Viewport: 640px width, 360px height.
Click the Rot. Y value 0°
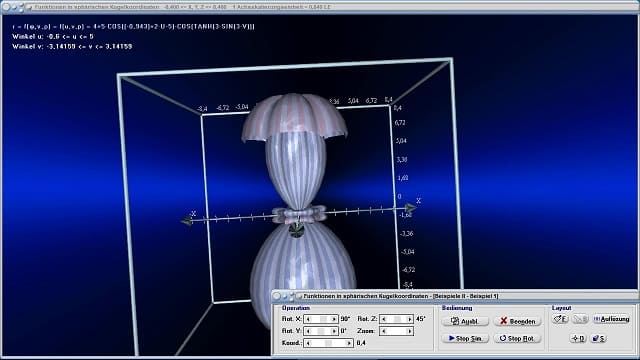pyautogui.click(x=344, y=331)
